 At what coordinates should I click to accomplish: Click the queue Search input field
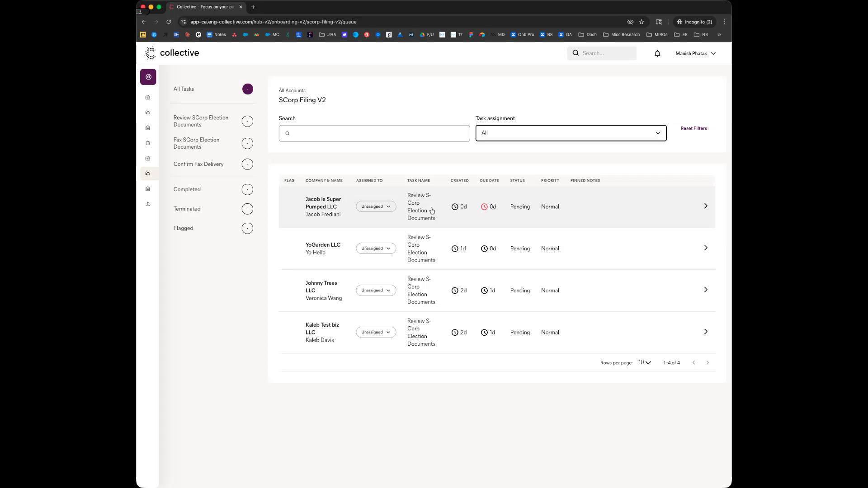(x=374, y=133)
